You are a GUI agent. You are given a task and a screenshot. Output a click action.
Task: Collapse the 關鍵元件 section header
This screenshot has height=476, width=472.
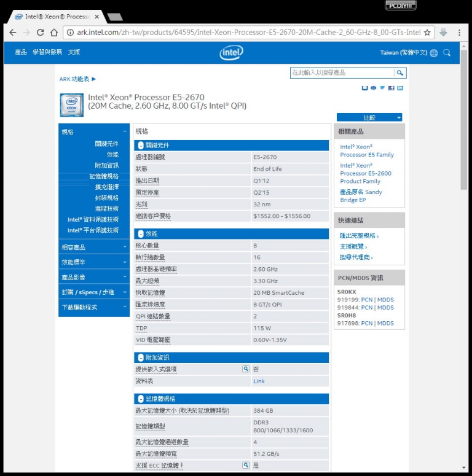pos(232,145)
